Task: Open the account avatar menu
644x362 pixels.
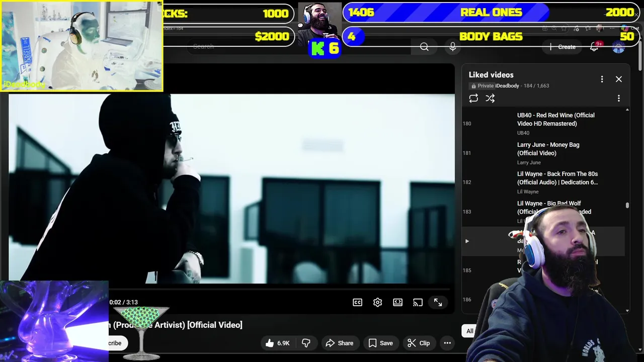Action: pyautogui.click(x=618, y=47)
